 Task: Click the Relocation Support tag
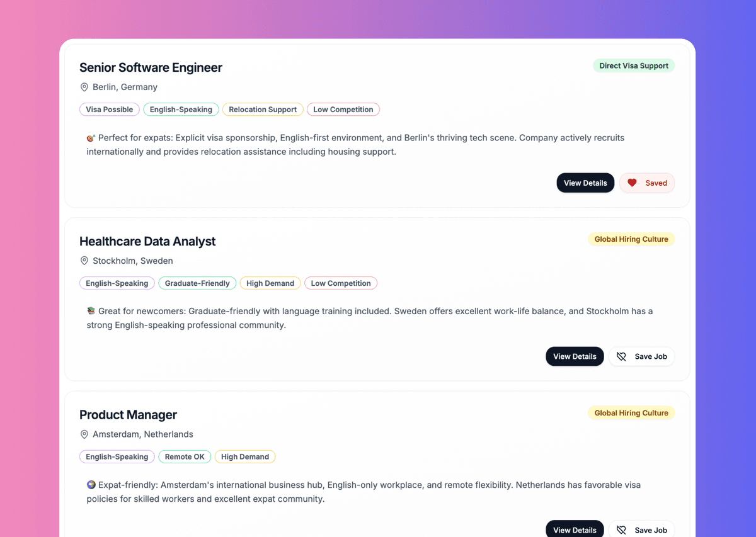263,110
